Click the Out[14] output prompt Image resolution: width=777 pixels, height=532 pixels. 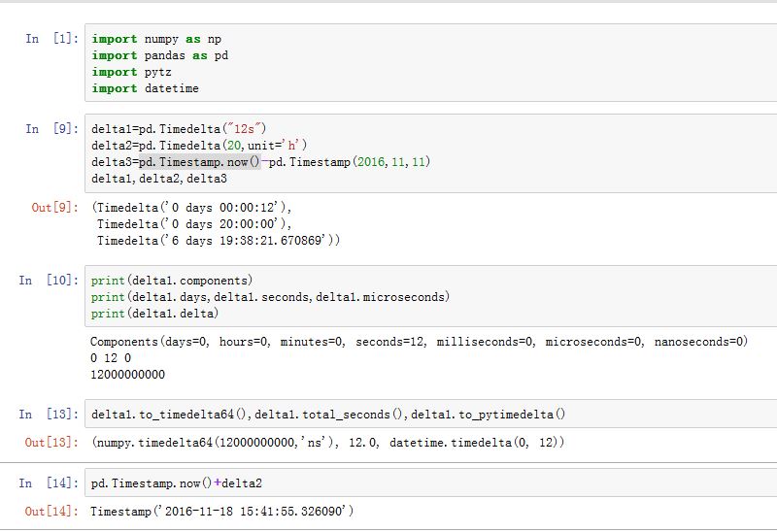tap(51, 511)
